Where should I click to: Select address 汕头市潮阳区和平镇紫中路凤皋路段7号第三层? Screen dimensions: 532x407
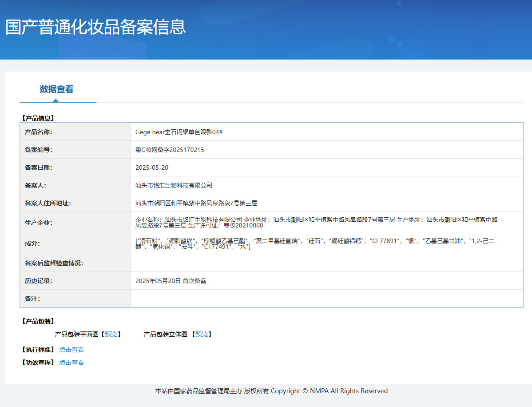tap(196, 203)
